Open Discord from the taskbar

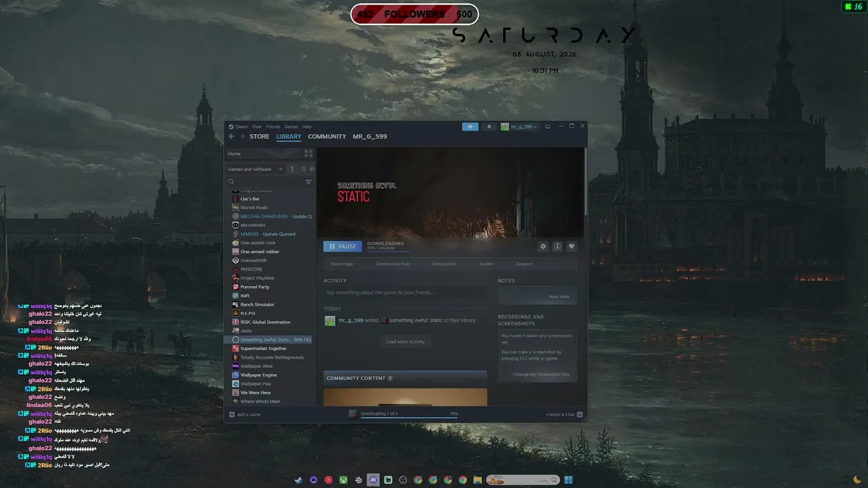(x=373, y=480)
